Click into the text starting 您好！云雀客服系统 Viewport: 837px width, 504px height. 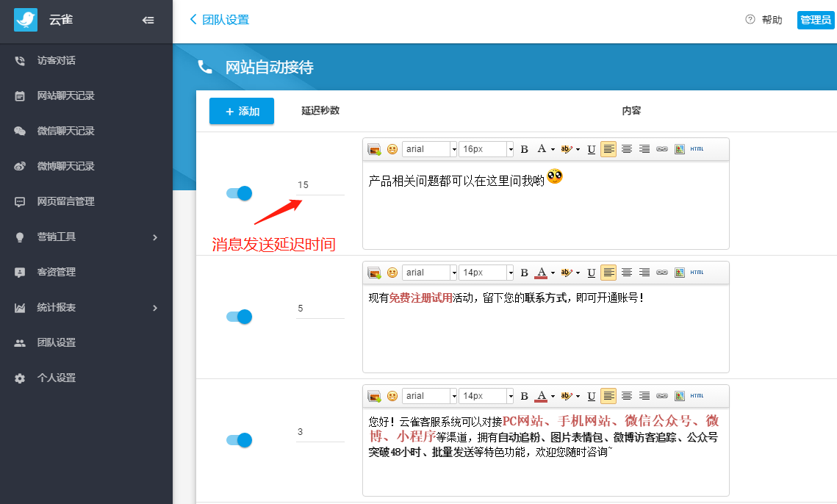point(543,436)
